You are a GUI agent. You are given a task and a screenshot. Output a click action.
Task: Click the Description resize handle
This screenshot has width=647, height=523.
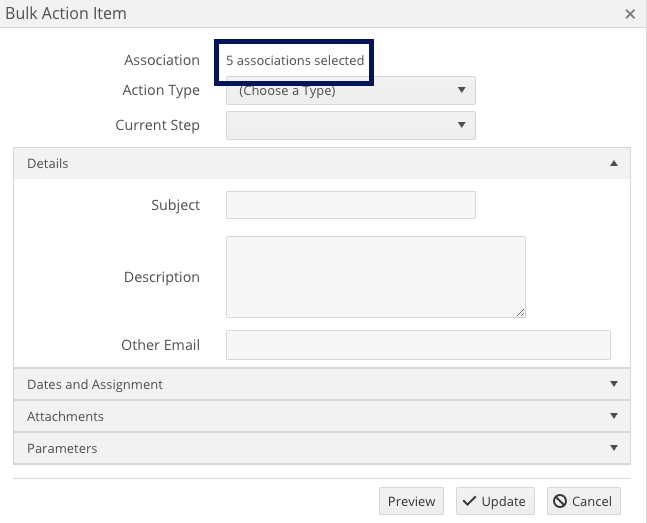521,312
